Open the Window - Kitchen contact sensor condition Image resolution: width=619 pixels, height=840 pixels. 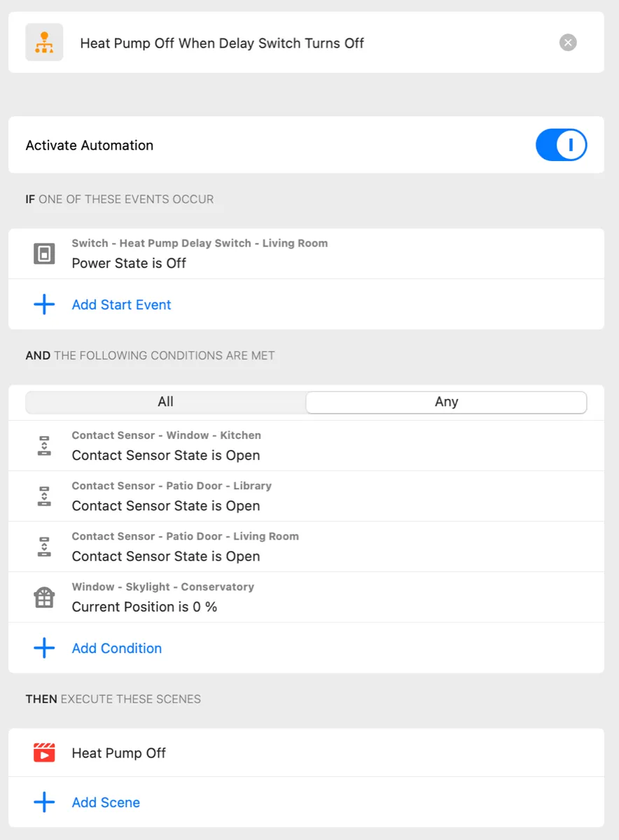tap(306, 446)
